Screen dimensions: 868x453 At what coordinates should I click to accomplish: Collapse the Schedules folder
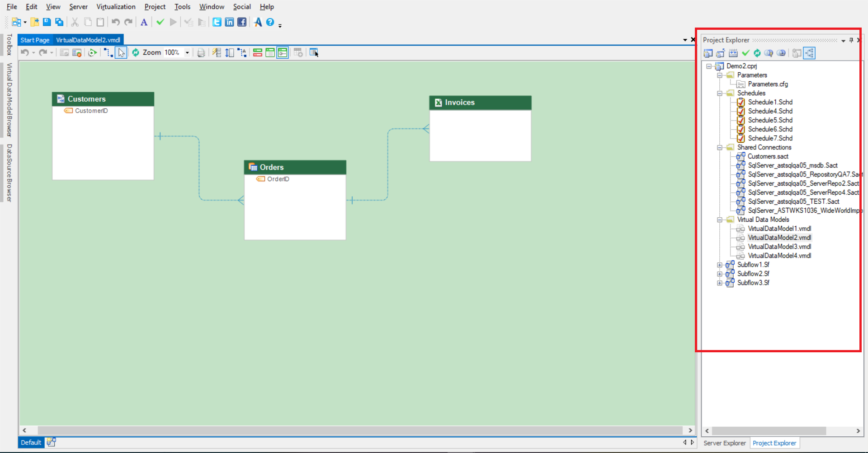click(x=720, y=93)
